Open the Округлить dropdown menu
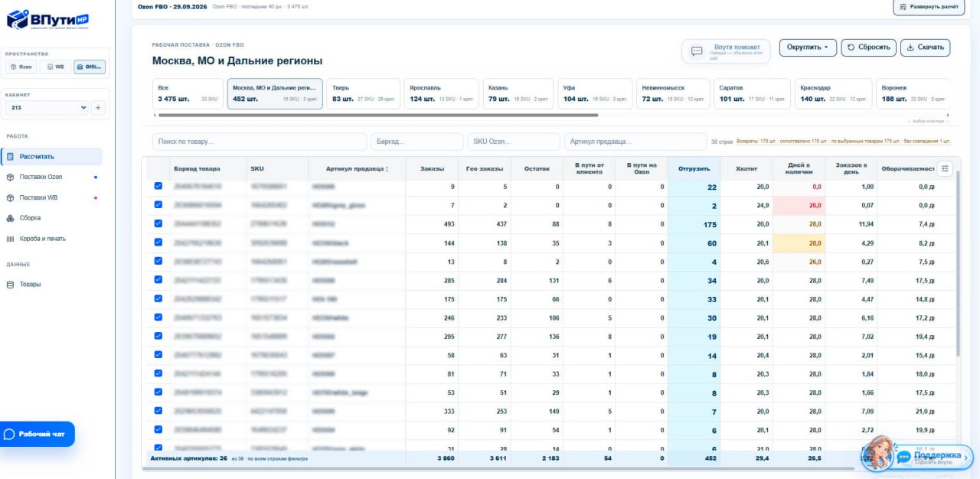The height and width of the screenshot is (479, 980). click(808, 47)
